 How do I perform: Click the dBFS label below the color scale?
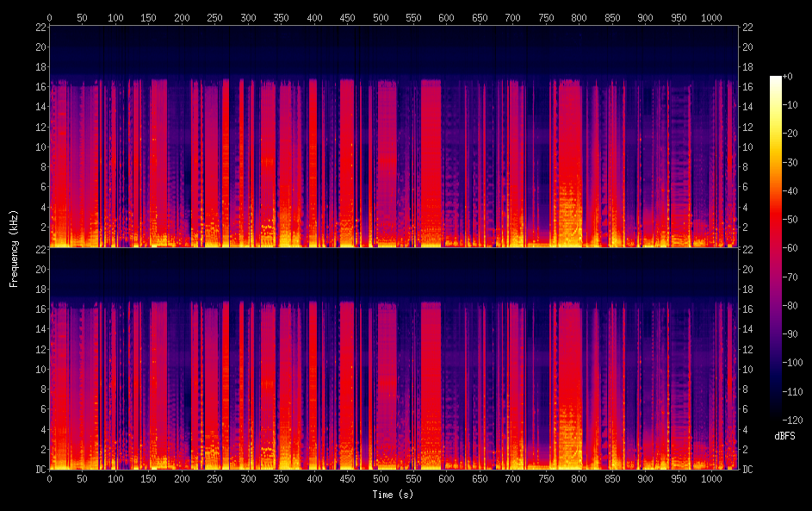[x=786, y=436]
